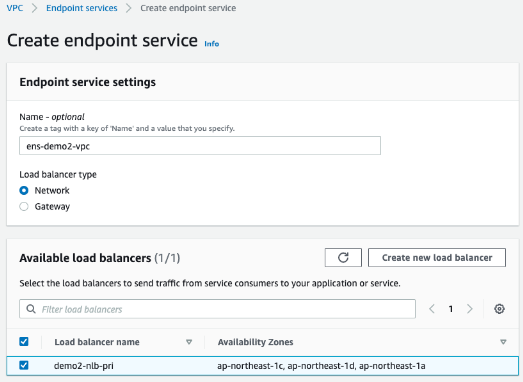
Task: Open Endpoint services breadcrumb link
Action: click(82, 8)
